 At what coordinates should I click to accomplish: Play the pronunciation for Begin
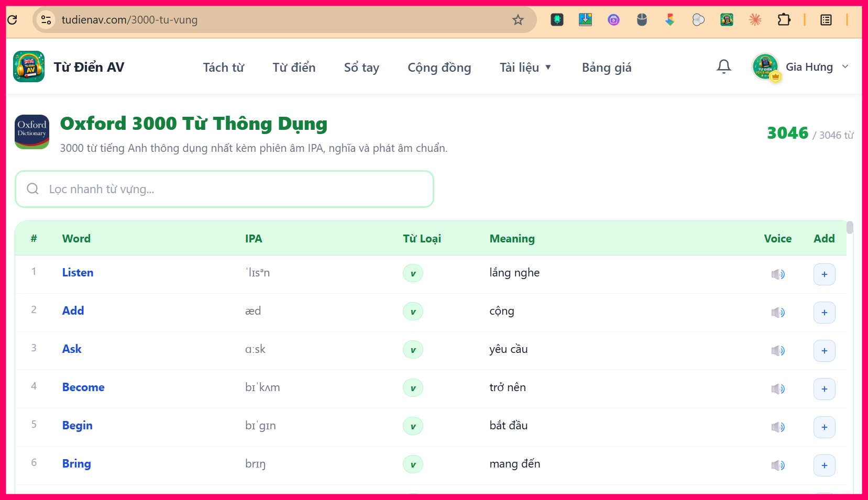tap(778, 427)
